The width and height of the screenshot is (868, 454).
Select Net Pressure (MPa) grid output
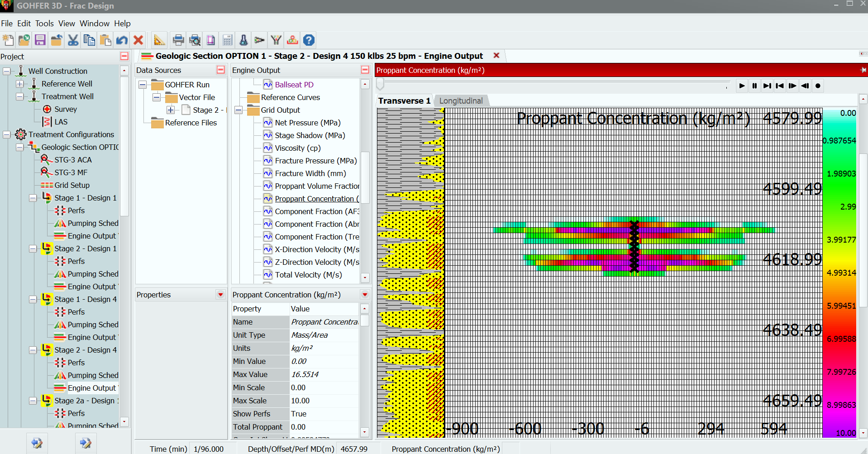(x=308, y=123)
